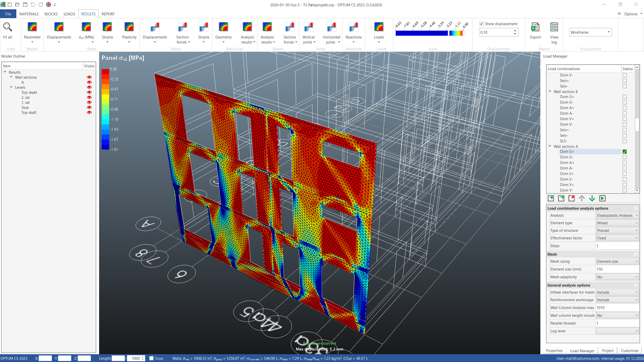Image resolution: width=644 pixels, height=362 pixels.
Task: Open the Properties panel tab
Action: tap(554, 351)
